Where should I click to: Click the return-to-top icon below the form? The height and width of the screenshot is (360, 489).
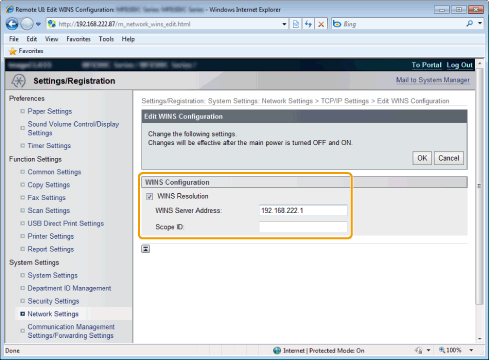145,249
